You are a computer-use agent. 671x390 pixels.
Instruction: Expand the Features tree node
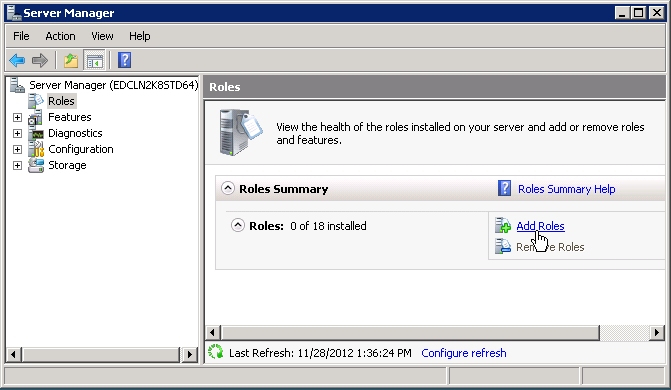point(17,117)
